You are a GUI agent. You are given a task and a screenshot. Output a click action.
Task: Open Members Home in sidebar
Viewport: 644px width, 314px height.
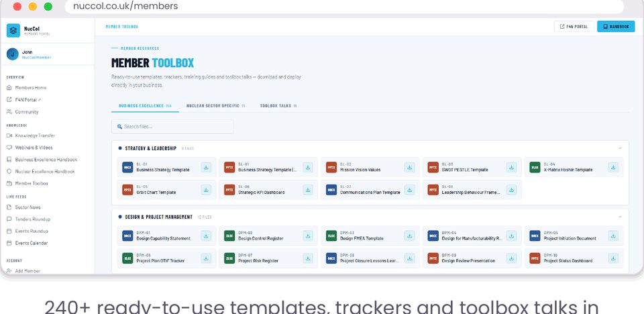point(31,87)
